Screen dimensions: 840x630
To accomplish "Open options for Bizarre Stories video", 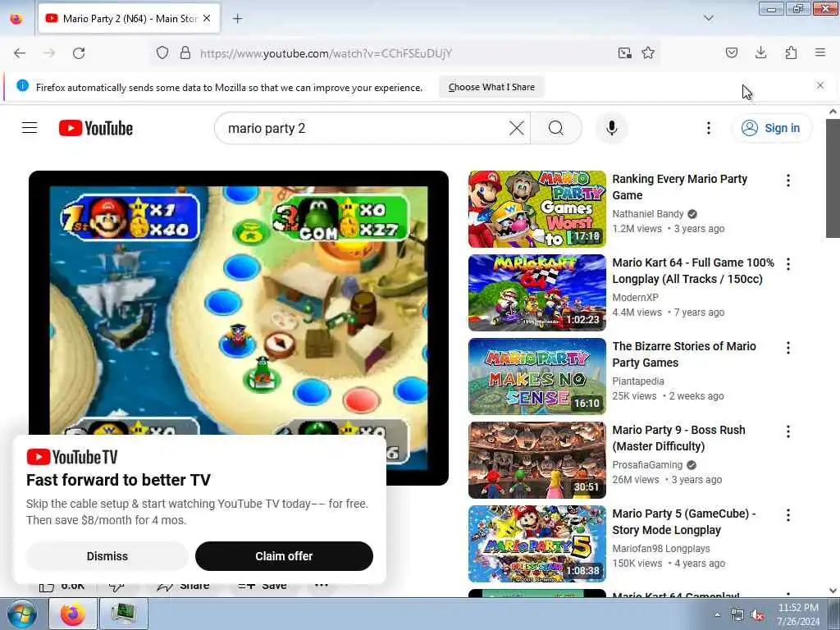I will pyautogui.click(x=788, y=348).
